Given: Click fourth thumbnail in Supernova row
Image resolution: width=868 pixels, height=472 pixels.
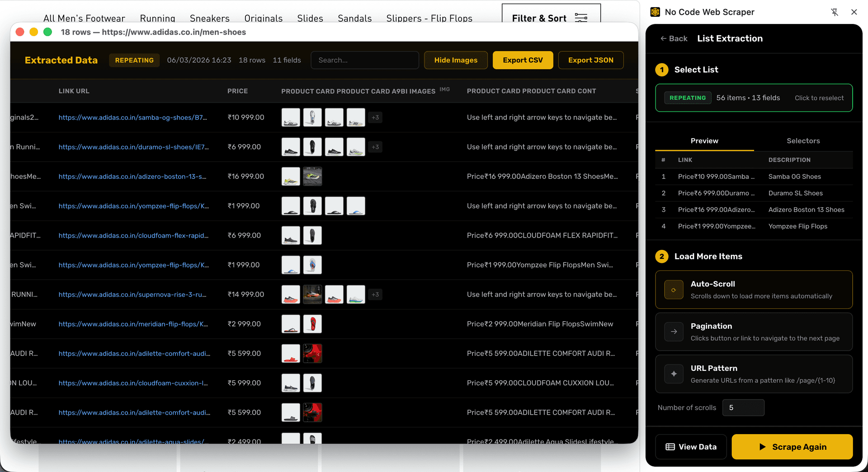Looking at the screenshot, I should point(356,294).
